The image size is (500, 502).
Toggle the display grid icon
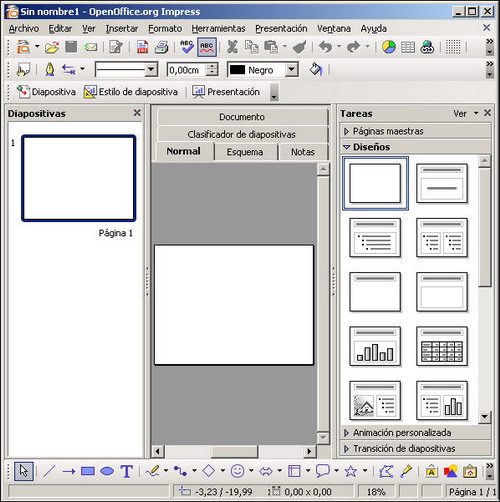click(453, 47)
